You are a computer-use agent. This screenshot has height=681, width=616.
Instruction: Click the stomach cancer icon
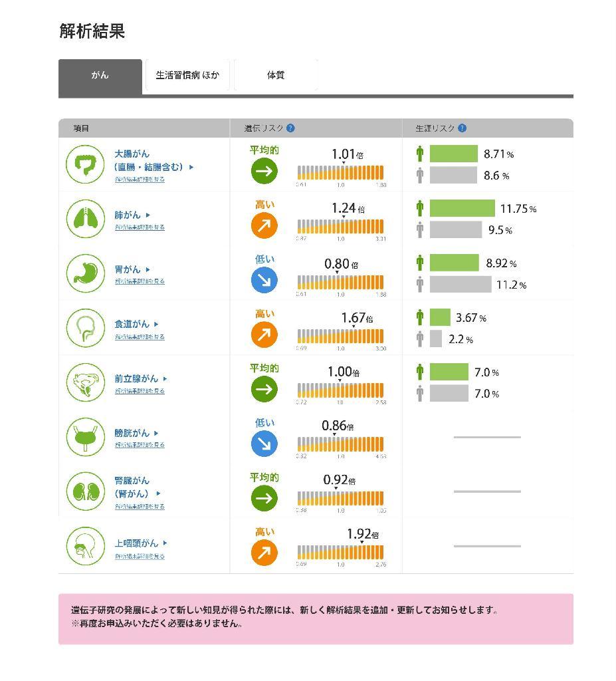coord(86,273)
